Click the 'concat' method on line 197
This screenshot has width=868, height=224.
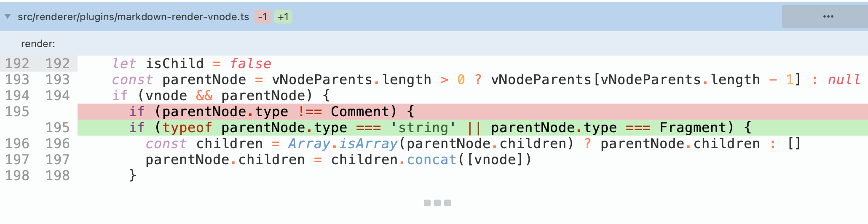431,160
